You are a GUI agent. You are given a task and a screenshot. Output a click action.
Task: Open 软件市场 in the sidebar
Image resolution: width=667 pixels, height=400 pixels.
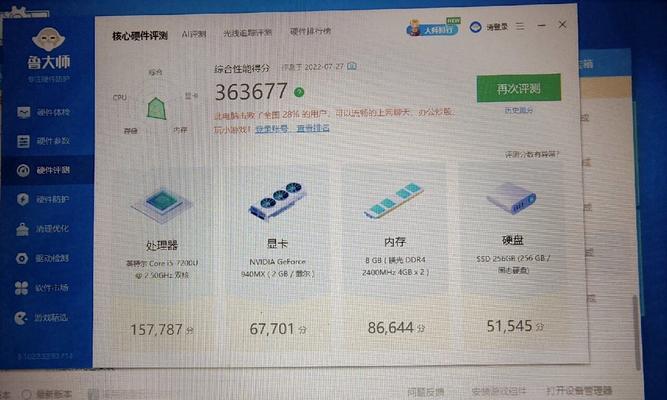[44, 288]
